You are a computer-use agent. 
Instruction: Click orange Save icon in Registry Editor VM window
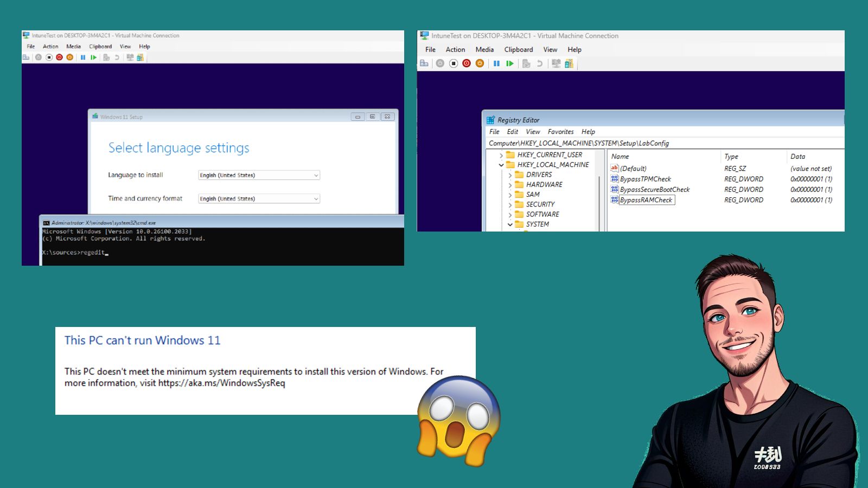pos(480,63)
